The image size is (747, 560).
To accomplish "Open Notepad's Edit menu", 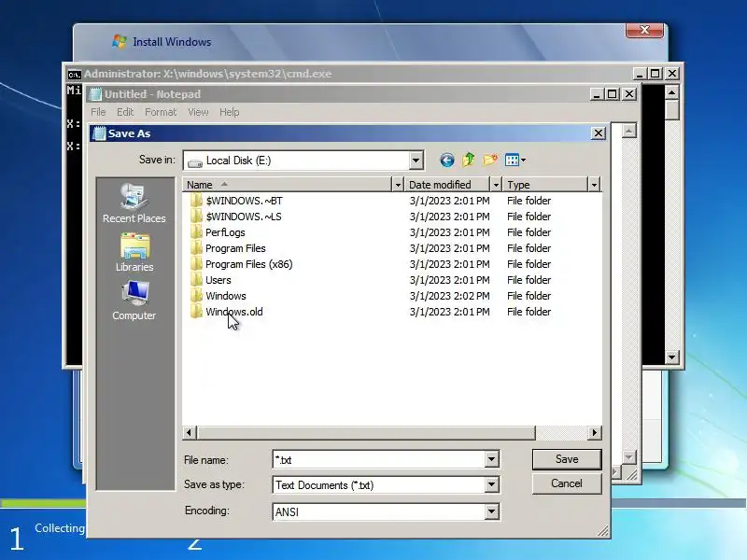I will [x=125, y=112].
